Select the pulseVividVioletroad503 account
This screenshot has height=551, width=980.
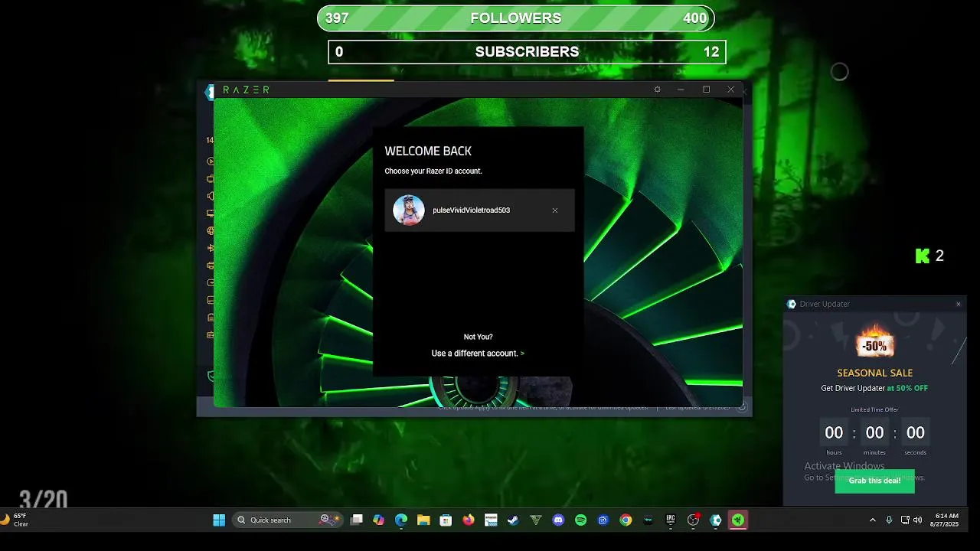(479, 210)
